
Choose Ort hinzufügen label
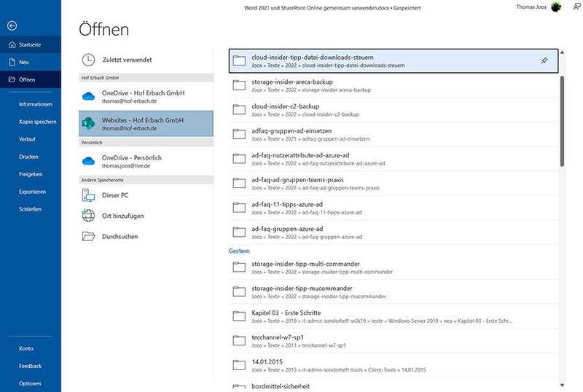point(122,216)
